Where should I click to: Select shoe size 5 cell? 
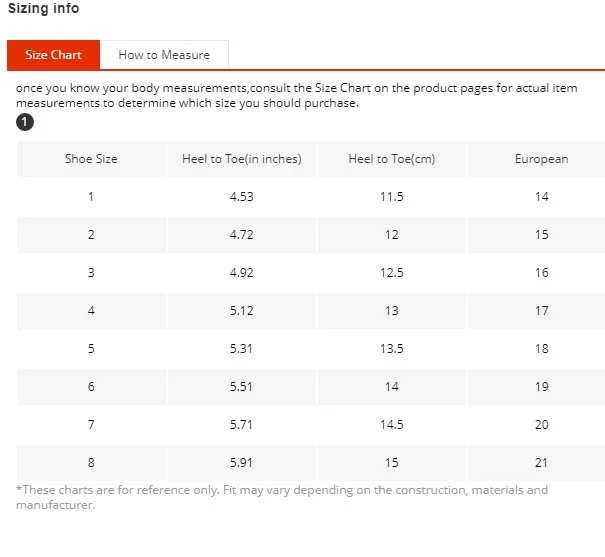pyautogui.click(x=91, y=349)
